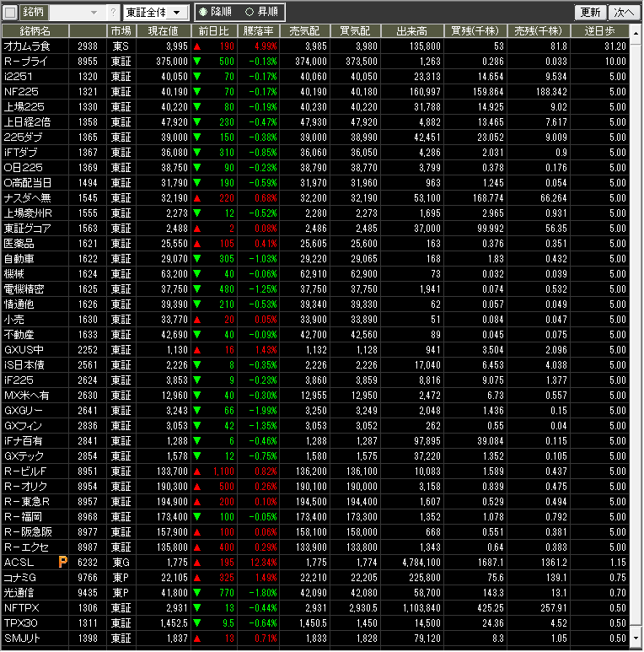Sort by 売気配 column header

click(x=304, y=31)
